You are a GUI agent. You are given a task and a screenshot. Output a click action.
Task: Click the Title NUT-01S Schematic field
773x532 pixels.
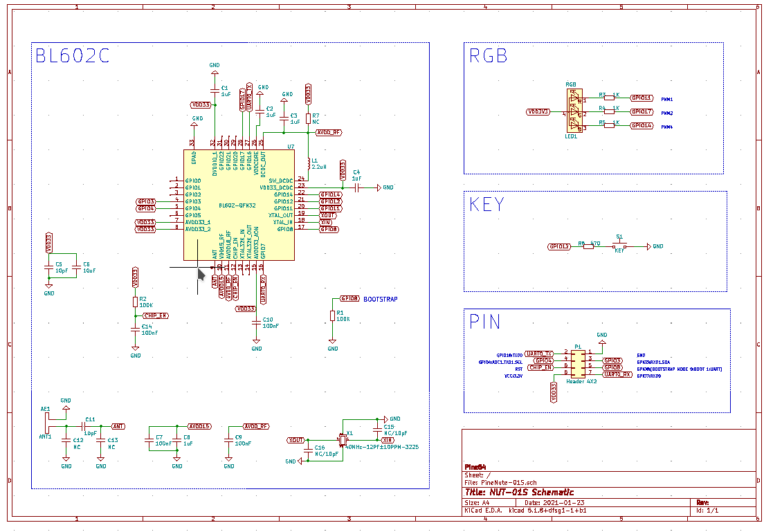520,492
